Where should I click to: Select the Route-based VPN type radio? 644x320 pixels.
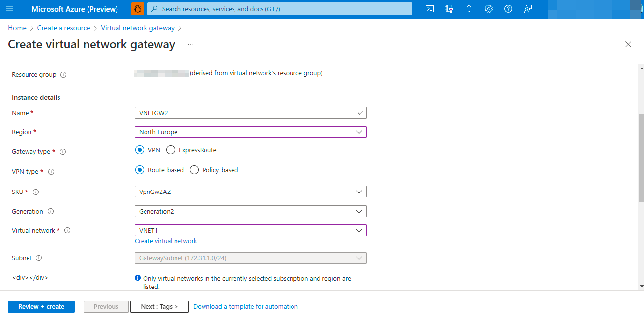(x=140, y=170)
